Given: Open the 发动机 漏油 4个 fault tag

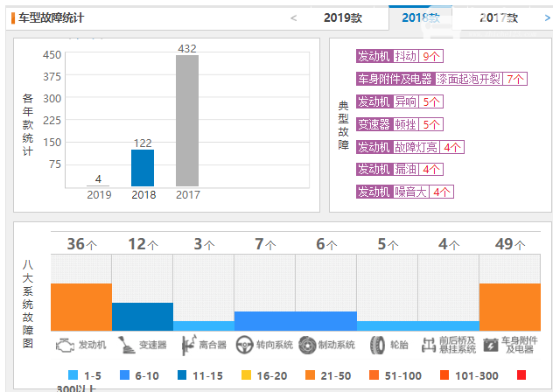Looking at the screenshot, I should [400, 170].
